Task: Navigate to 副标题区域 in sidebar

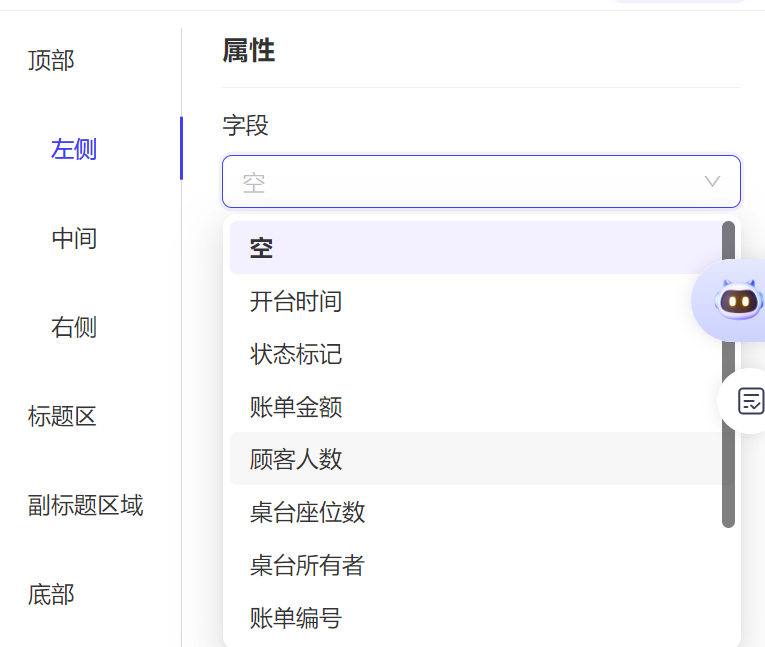Action: 85,505
